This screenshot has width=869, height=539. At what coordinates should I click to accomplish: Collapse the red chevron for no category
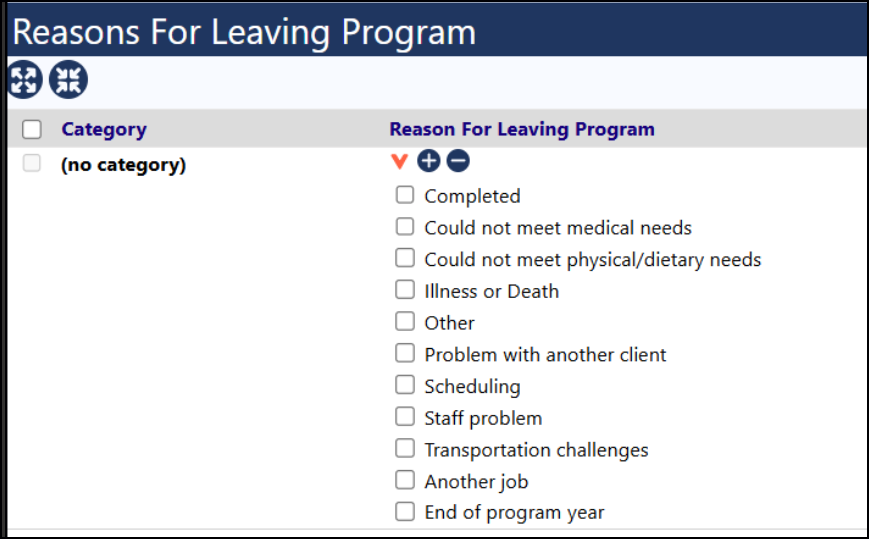(399, 161)
